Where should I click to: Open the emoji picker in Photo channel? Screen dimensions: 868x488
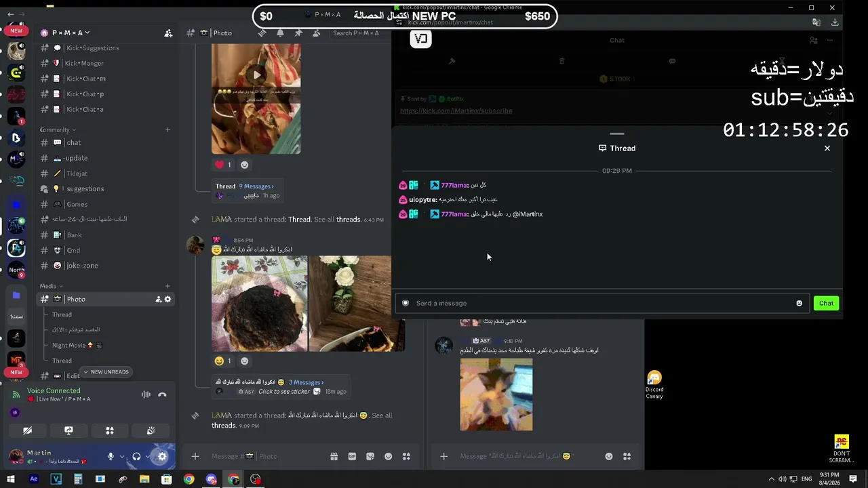pos(389,456)
